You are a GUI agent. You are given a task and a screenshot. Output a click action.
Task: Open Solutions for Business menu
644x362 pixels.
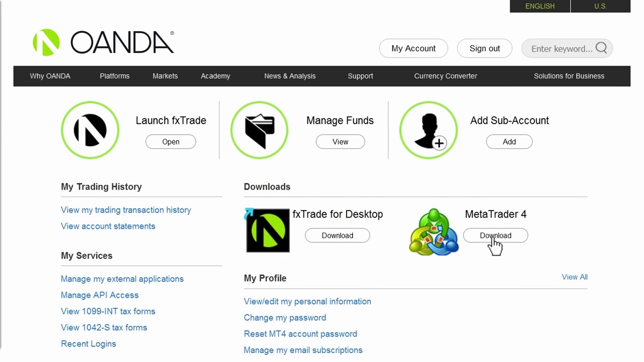tap(569, 76)
